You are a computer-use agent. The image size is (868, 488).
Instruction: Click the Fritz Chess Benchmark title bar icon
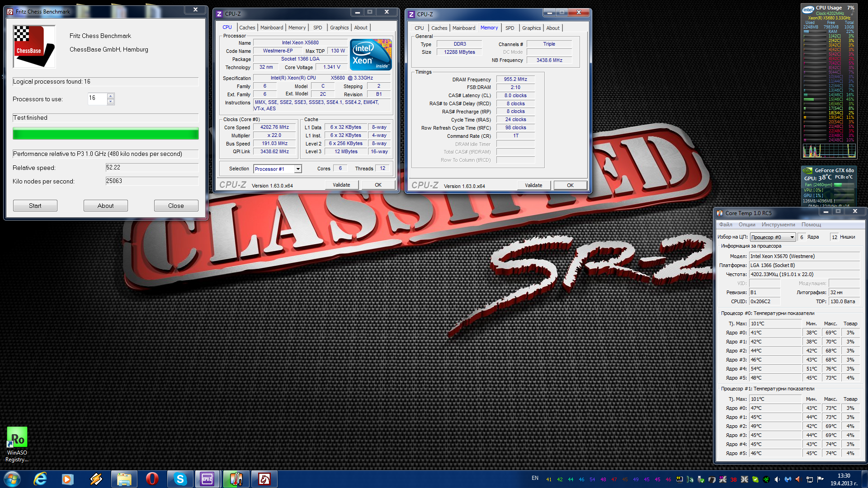[10, 12]
